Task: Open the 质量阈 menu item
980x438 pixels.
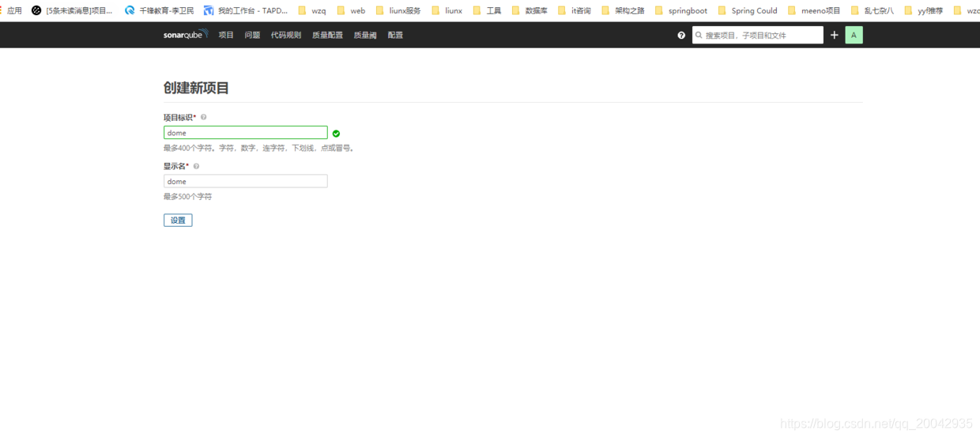Action: click(365, 35)
